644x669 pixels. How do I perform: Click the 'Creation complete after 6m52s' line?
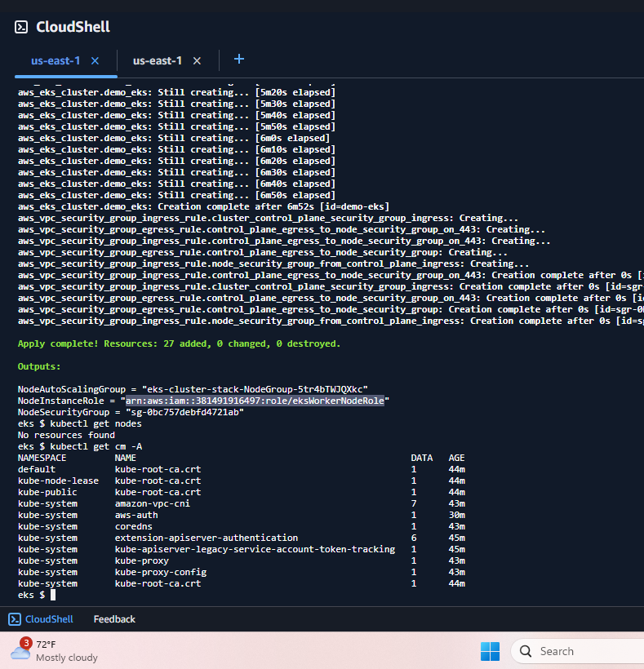tap(203, 206)
